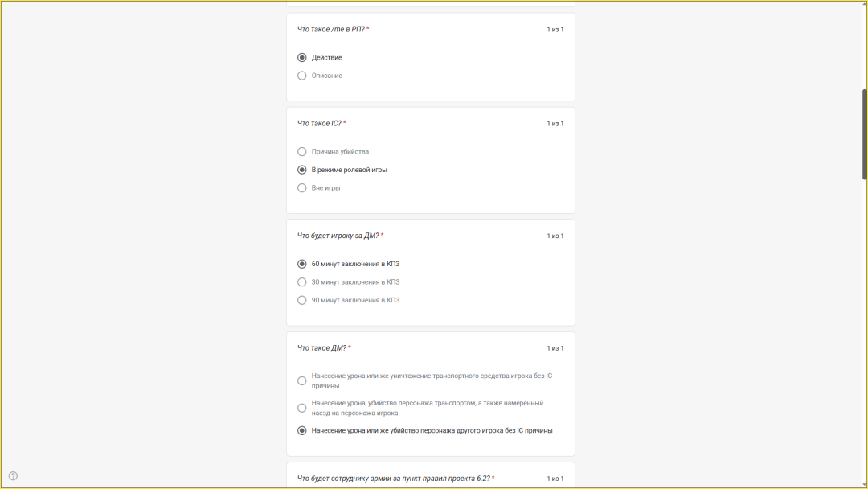Click the question title 'Что такое /me в РП?'
The height and width of the screenshot is (489, 868).
(331, 29)
